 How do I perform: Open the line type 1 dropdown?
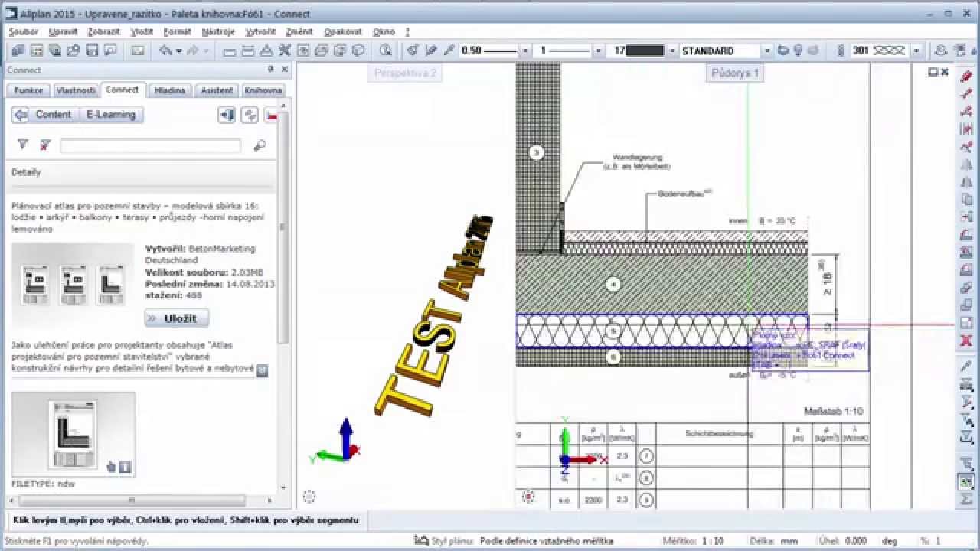tap(598, 51)
